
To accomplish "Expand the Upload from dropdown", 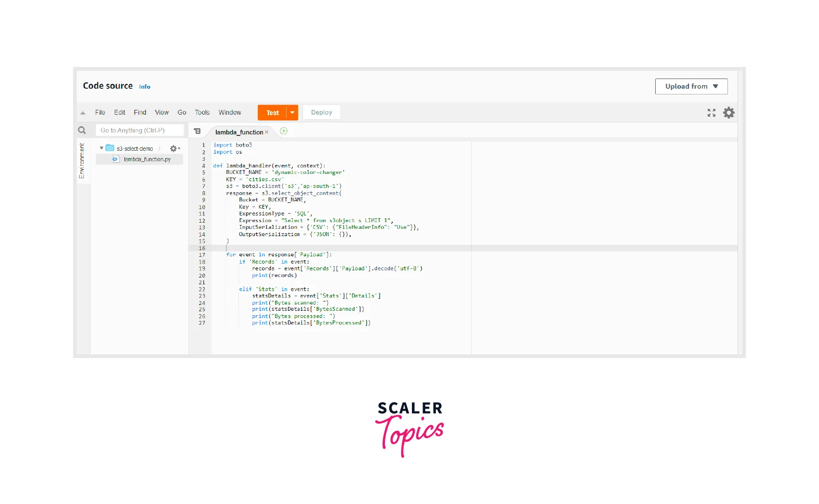I will point(691,86).
